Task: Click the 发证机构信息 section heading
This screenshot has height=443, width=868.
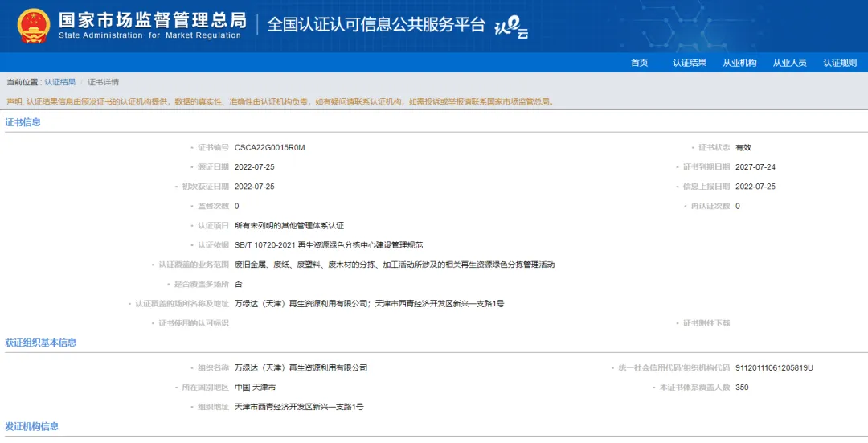Action: (31, 426)
